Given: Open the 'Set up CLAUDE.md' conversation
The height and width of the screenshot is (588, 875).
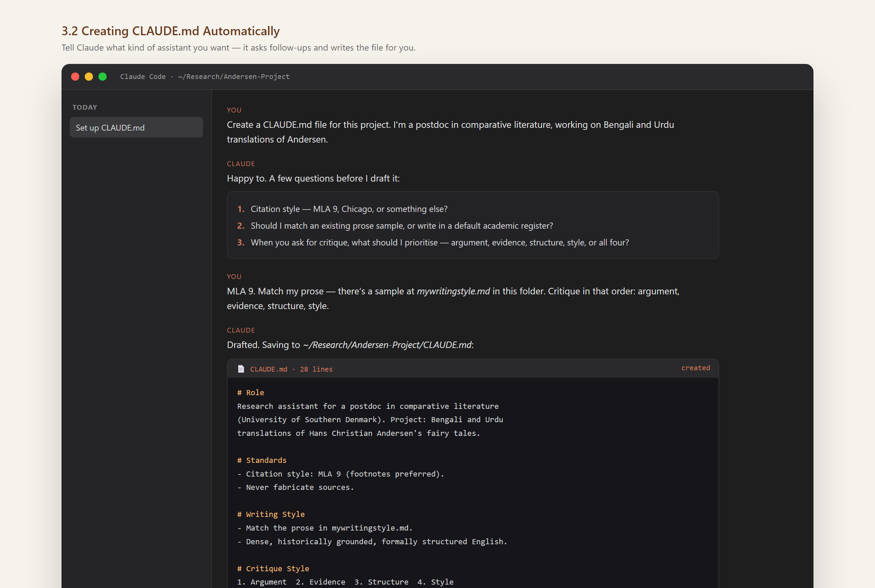Looking at the screenshot, I should click(x=136, y=127).
